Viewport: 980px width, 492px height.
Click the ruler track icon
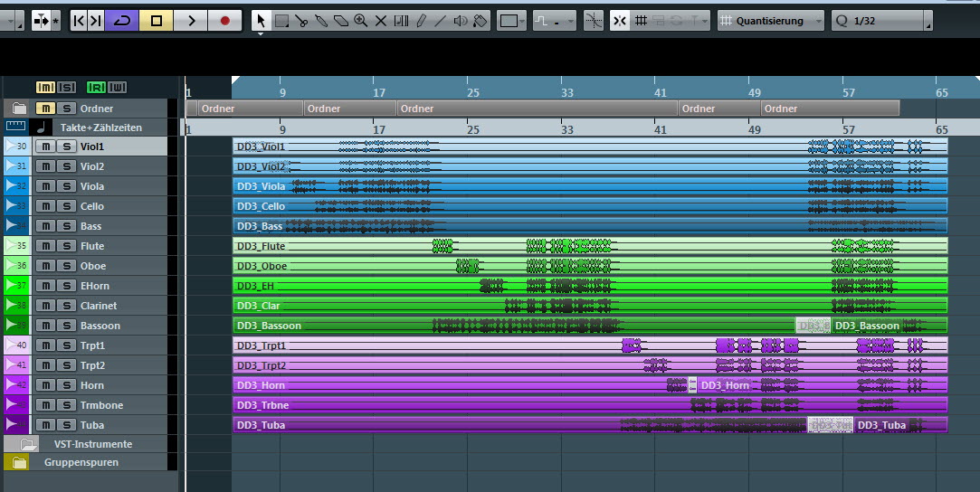coord(15,127)
